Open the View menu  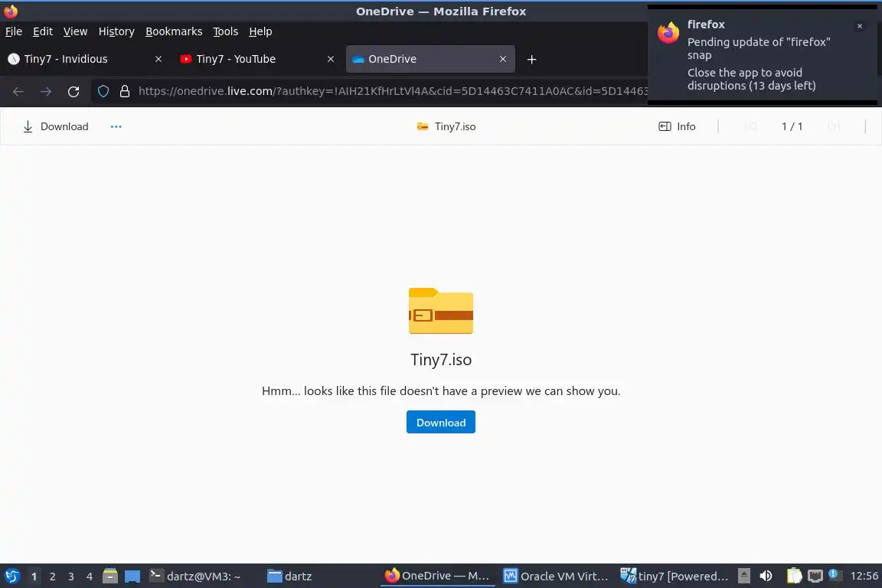75,31
